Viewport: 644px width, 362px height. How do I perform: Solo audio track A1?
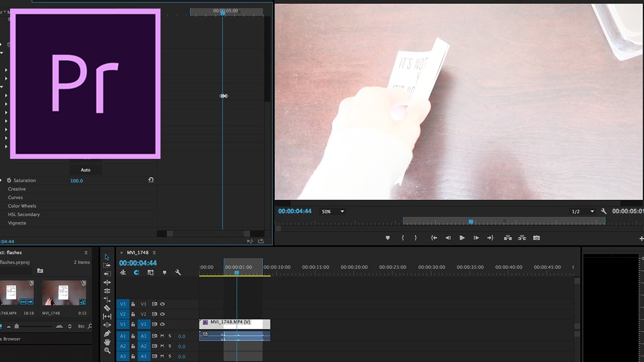(170, 336)
